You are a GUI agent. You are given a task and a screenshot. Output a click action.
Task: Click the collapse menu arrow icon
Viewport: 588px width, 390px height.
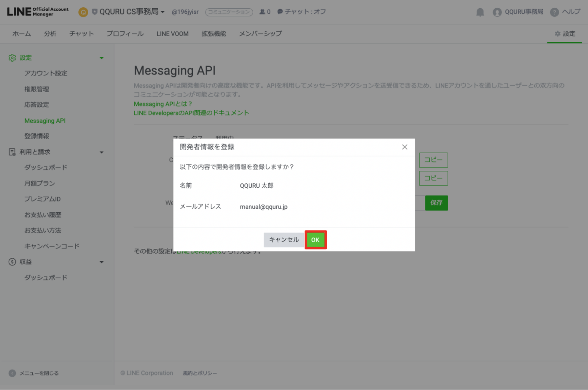pos(12,373)
